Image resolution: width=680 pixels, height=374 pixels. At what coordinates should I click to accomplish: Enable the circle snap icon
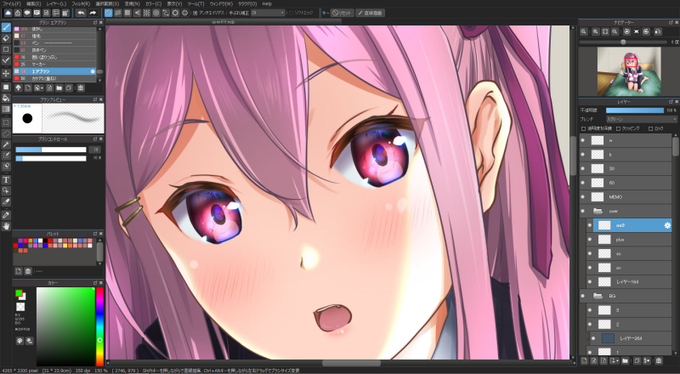(156, 13)
